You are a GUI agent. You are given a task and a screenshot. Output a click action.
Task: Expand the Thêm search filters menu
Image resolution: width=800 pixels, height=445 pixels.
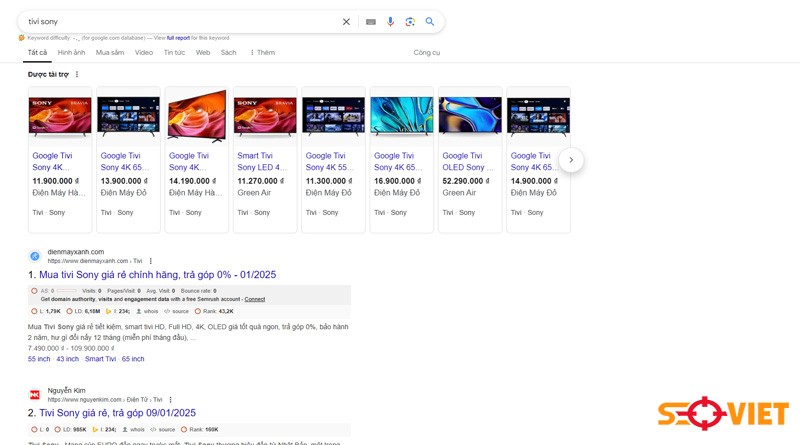point(262,53)
